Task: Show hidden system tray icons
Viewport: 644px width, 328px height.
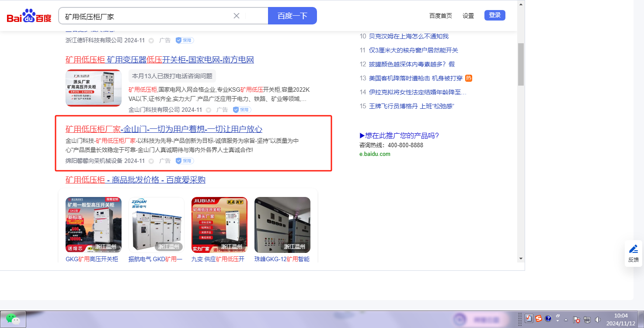Action: coord(566,319)
